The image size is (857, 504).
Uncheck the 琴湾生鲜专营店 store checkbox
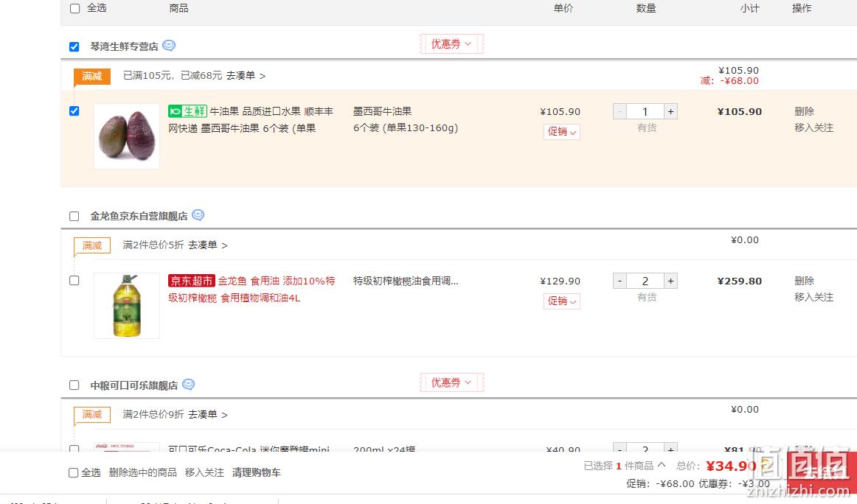pyautogui.click(x=74, y=47)
